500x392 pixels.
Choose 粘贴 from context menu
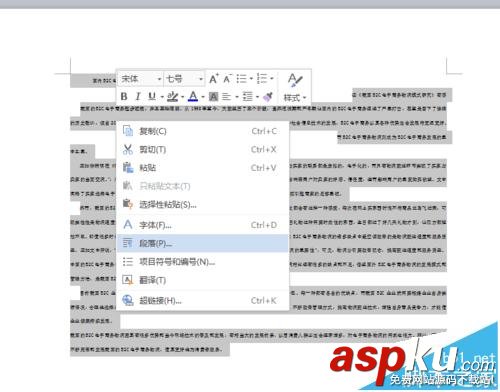coord(203,168)
